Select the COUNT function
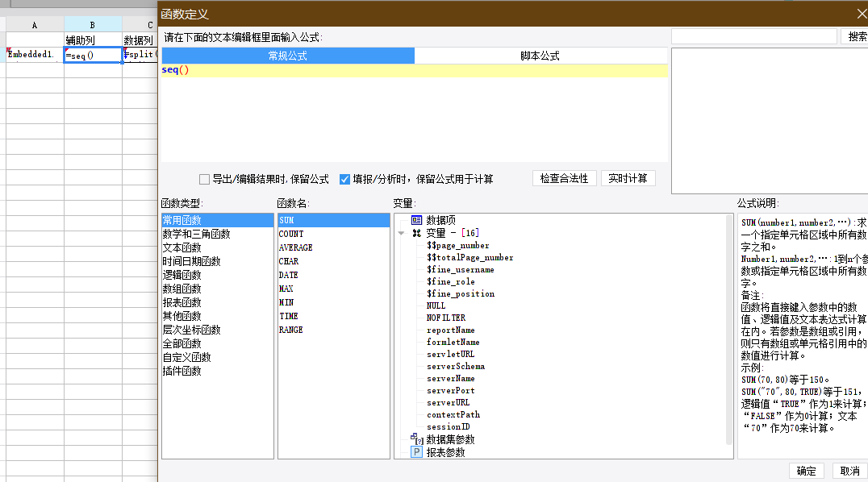The image size is (868, 482). pyautogui.click(x=334, y=234)
